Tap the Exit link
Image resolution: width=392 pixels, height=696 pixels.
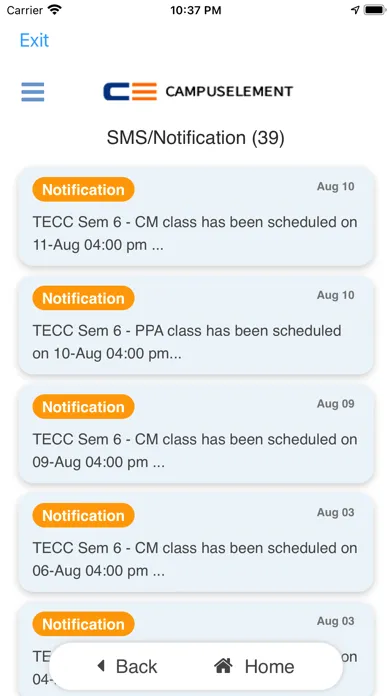34,40
